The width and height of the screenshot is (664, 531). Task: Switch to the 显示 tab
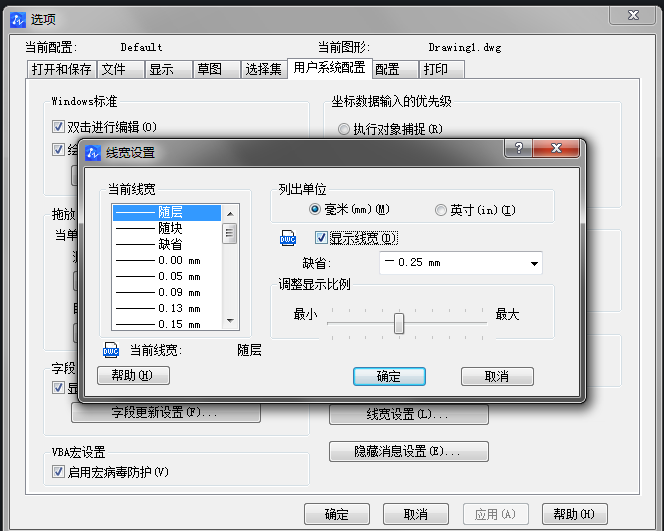tap(161, 69)
